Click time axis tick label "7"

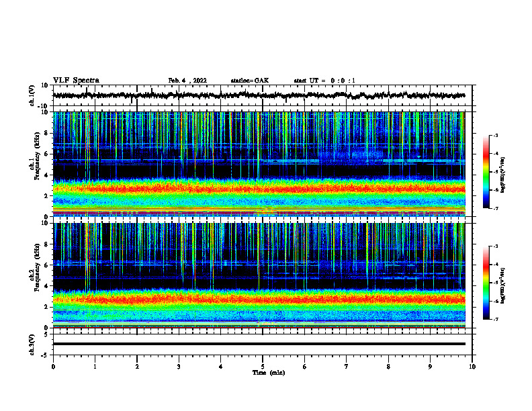coord(347,367)
